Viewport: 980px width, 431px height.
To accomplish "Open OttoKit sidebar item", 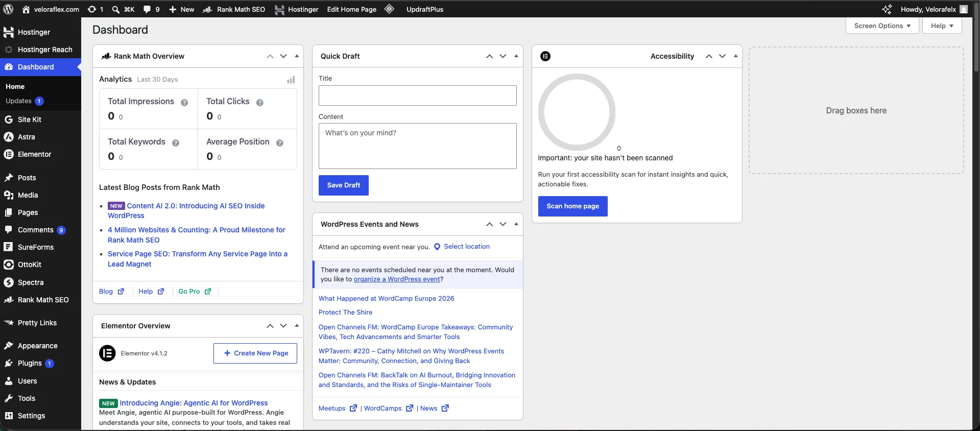I will click(40, 265).
